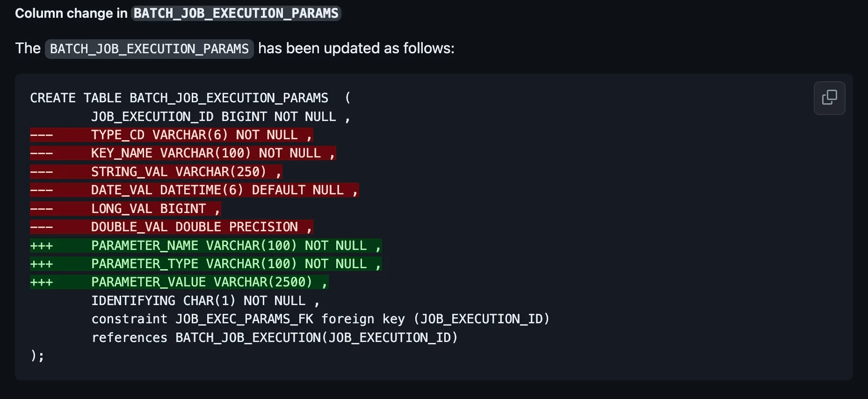Click the words 'has been updated as follows'
Viewport: 868px width, 399px height.
[356, 48]
